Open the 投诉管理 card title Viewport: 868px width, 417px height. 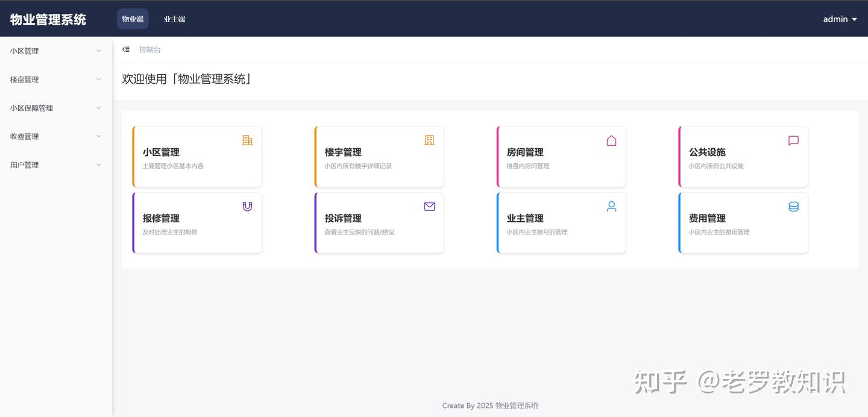(343, 219)
